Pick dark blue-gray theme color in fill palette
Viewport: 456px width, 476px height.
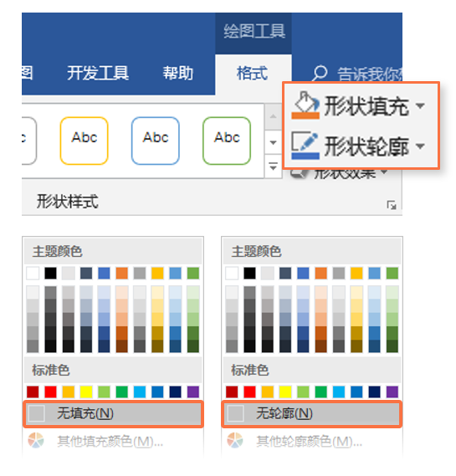coord(86,274)
